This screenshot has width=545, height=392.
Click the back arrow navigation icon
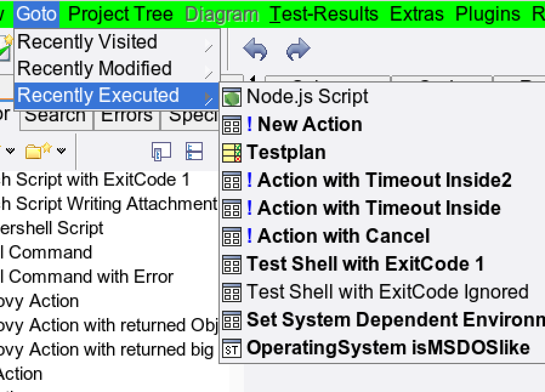tap(256, 49)
